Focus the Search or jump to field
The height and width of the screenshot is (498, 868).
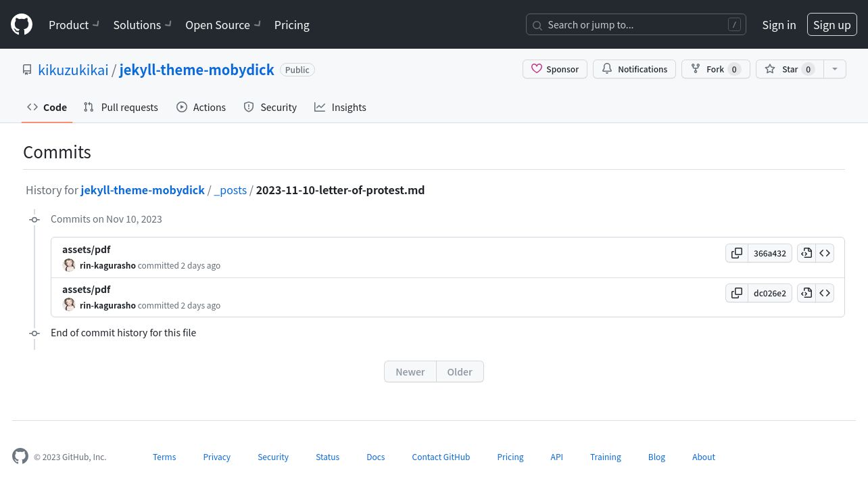636,24
